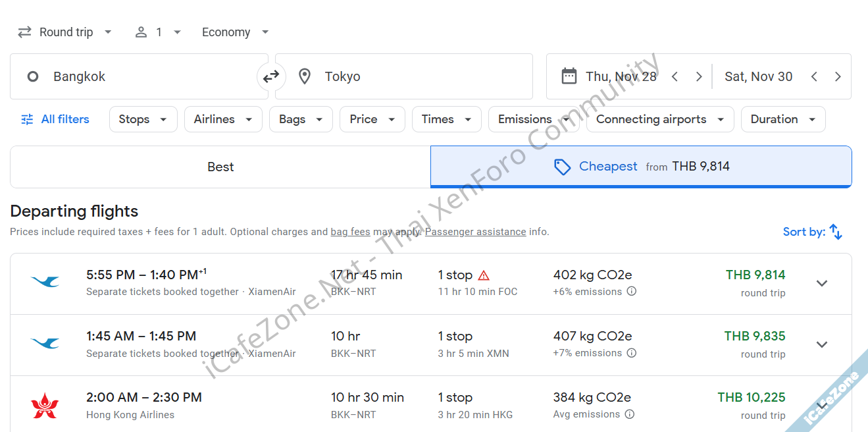The width and height of the screenshot is (868, 432).
Task: Click the sort order arrows icon
Action: pos(836,232)
